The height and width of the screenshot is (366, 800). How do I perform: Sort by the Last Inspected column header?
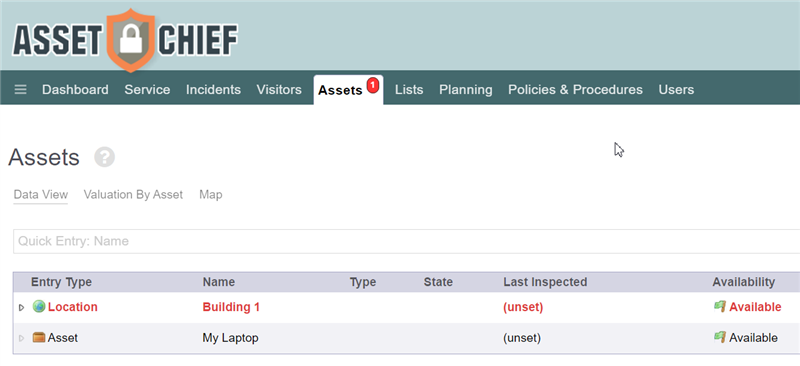coord(545,282)
